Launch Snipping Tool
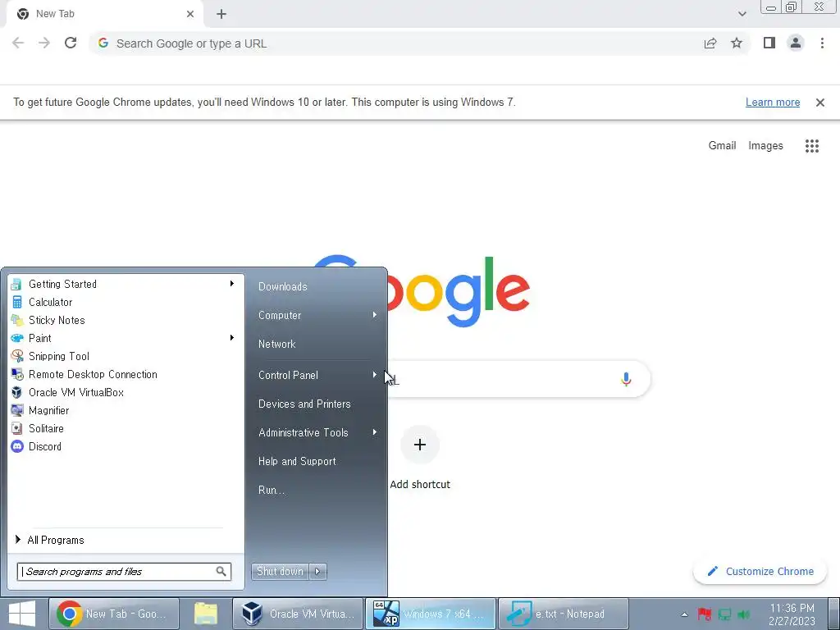This screenshot has height=630, width=840. pos(127,356)
